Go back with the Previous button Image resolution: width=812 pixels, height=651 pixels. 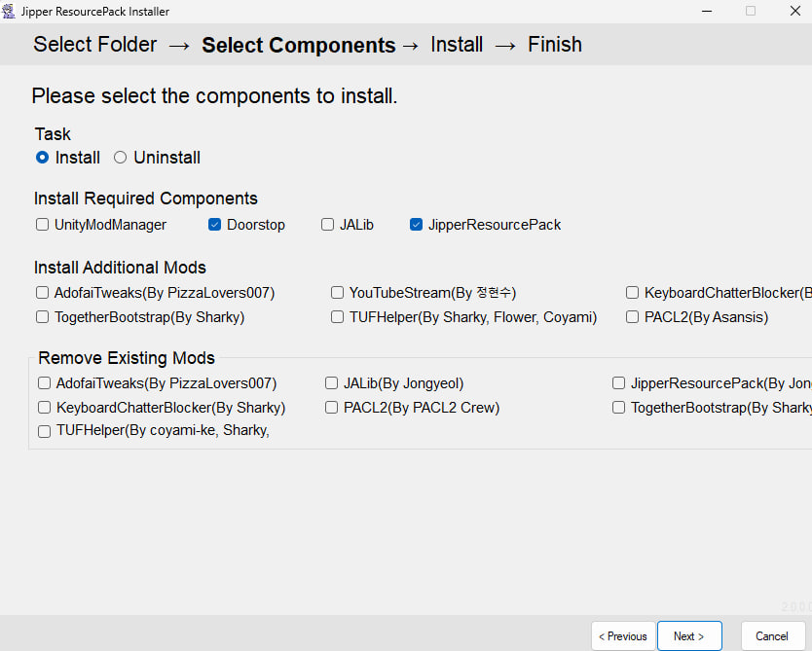click(623, 636)
